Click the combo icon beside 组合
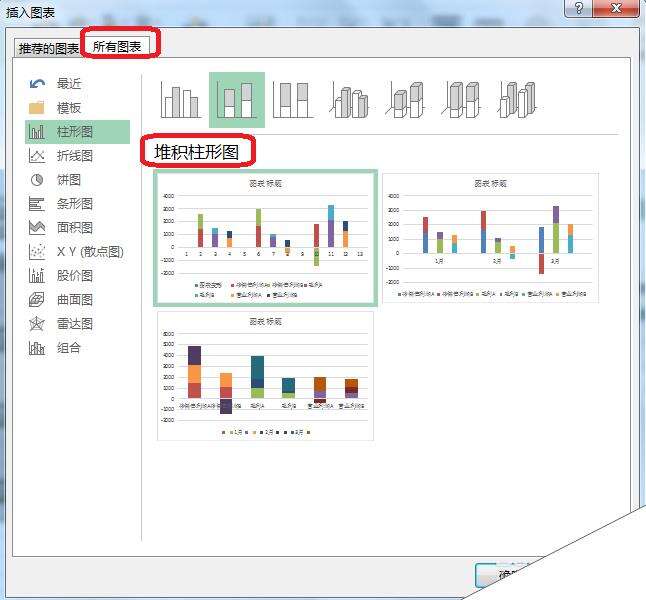This screenshot has height=600, width=646. click(x=37, y=348)
